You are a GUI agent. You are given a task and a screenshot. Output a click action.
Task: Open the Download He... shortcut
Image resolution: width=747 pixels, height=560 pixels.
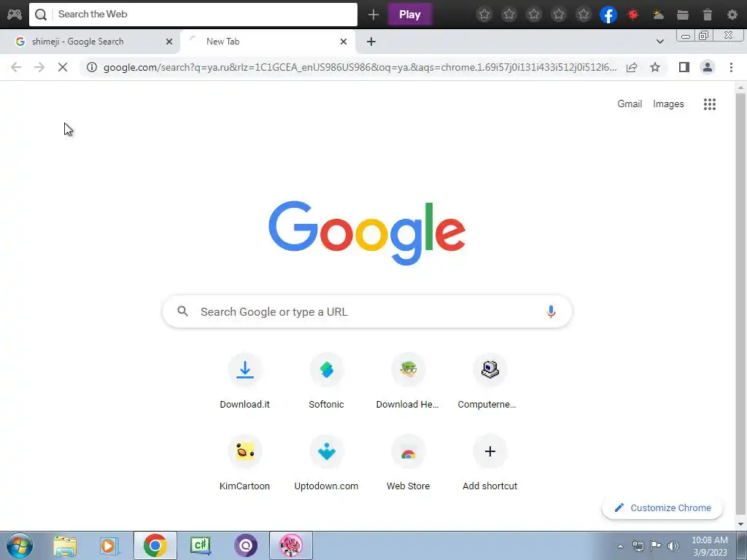408,381
